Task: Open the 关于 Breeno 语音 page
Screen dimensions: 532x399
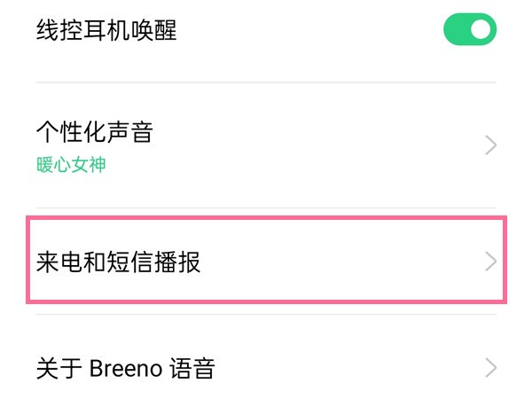Action: [266, 367]
